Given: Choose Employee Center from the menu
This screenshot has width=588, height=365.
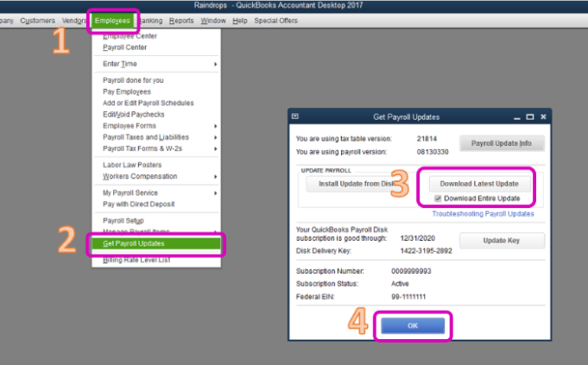Looking at the screenshot, I should (130, 36).
